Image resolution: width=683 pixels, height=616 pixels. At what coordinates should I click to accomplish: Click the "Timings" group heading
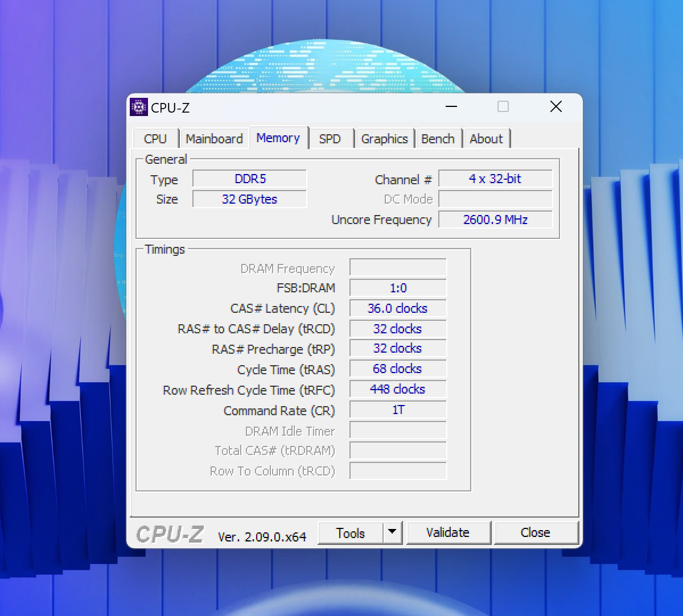pyautogui.click(x=164, y=250)
